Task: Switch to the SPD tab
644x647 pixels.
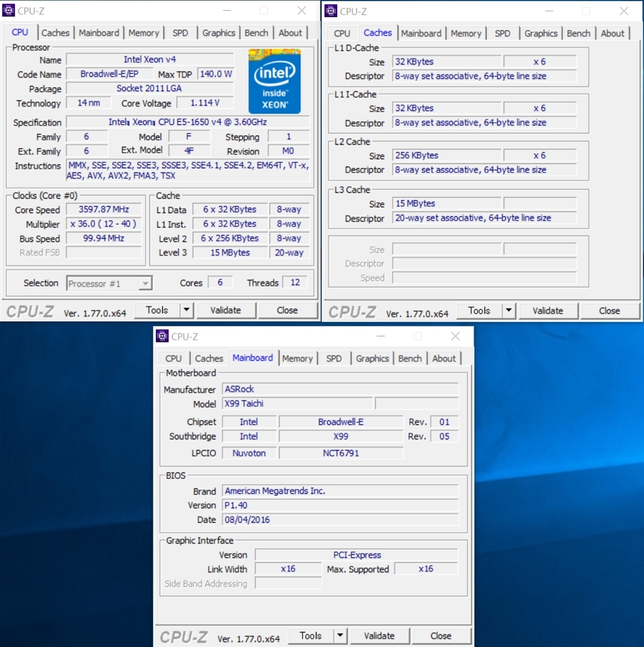Action: [x=181, y=33]
